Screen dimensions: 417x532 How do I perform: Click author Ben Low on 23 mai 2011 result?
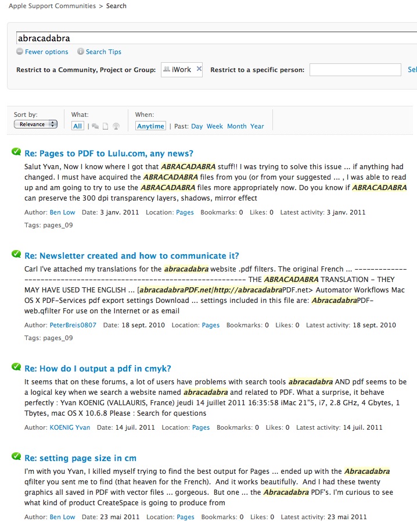point(62,517)
